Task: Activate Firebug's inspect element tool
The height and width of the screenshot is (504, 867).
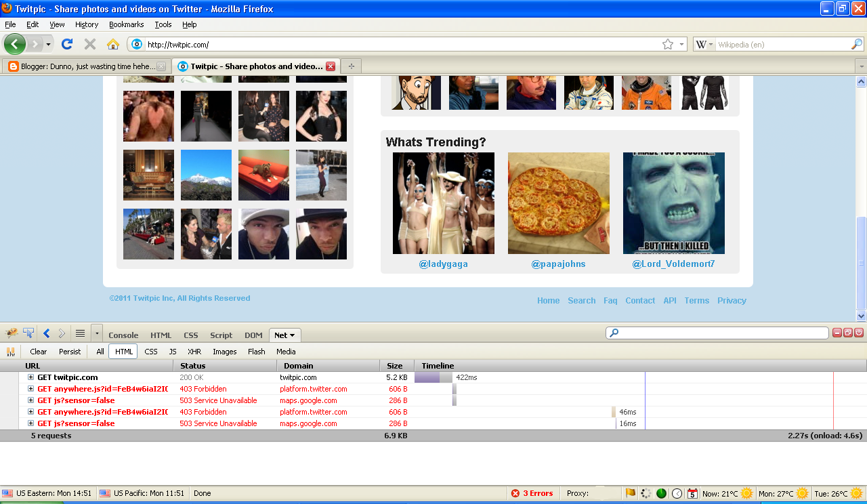Action: (28, 333)
